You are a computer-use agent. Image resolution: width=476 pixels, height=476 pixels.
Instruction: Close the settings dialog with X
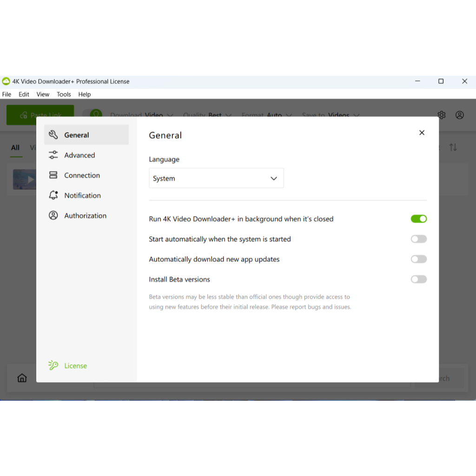[x=422, y=132]
